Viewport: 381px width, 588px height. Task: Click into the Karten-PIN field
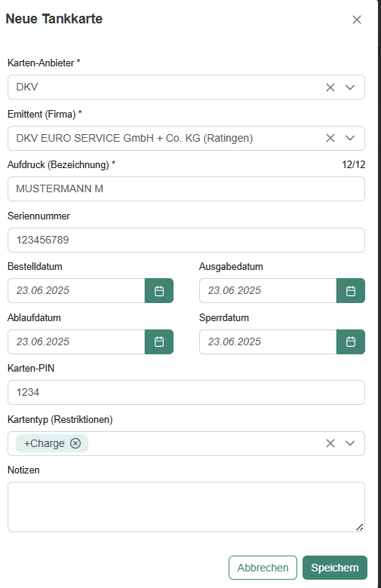click(186, 392)
